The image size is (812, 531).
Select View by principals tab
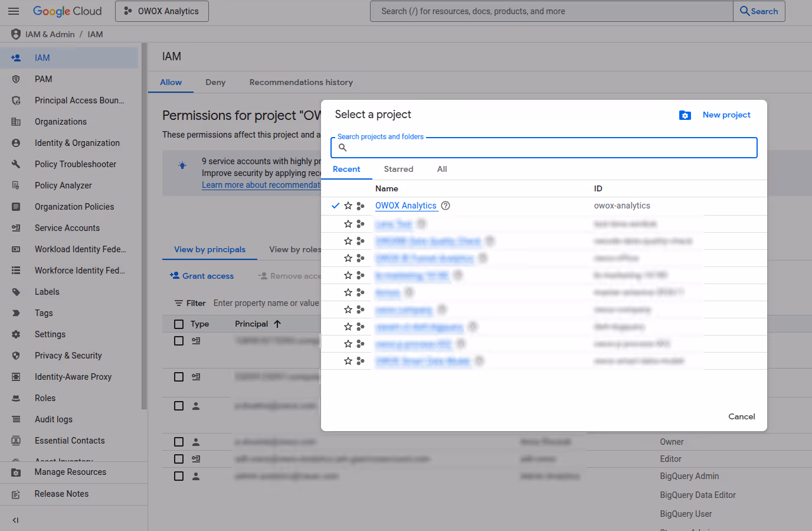[209, 250]
